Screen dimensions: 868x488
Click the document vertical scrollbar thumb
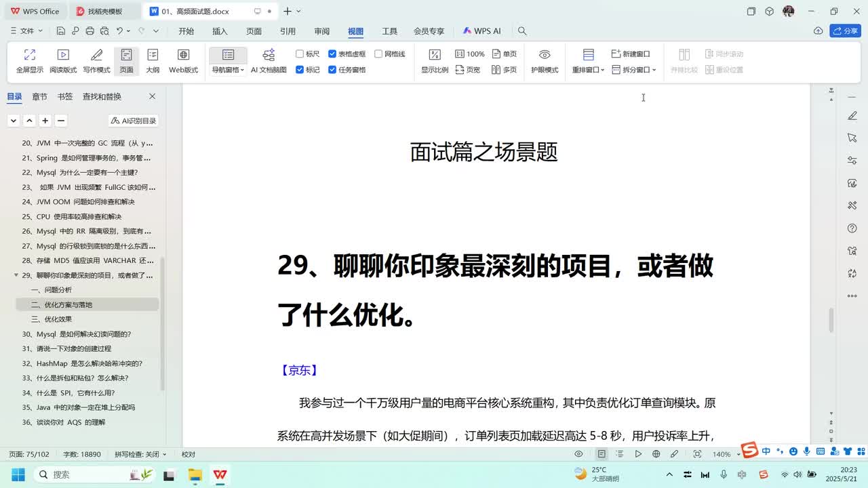[832, 321]
